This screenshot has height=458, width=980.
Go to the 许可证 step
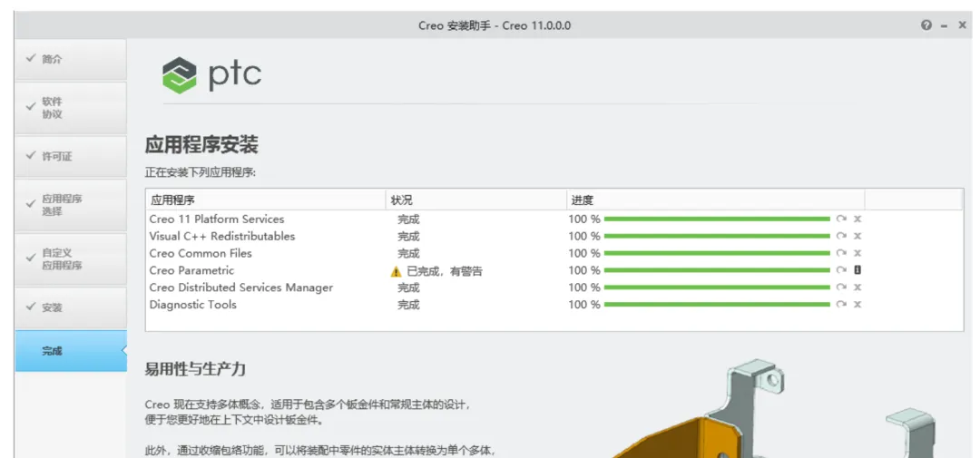click(x=71, y=156)
